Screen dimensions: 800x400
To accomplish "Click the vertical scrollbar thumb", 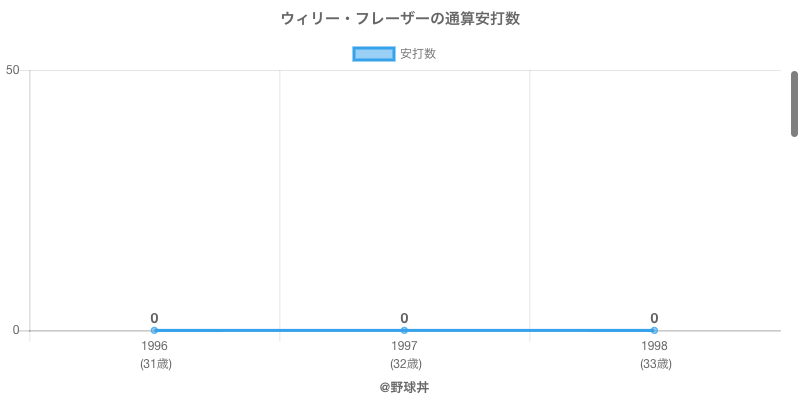I will [794, 103].
